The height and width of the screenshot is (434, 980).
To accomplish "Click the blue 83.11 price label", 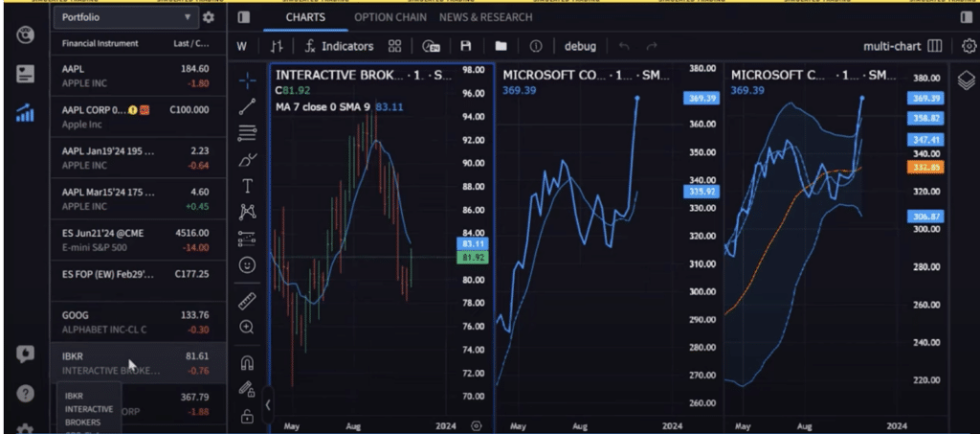I will click(473, 244).
